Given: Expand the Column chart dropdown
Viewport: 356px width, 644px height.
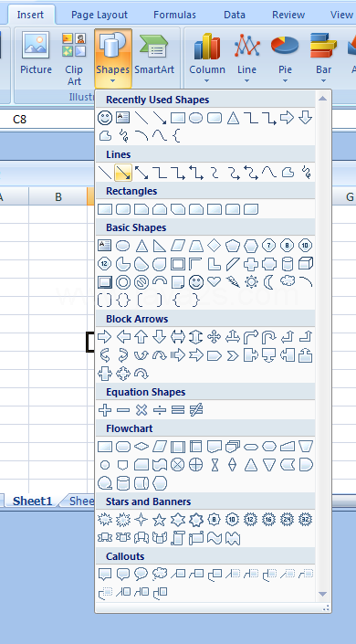Looking at the screenshot, I should point(207,58).
